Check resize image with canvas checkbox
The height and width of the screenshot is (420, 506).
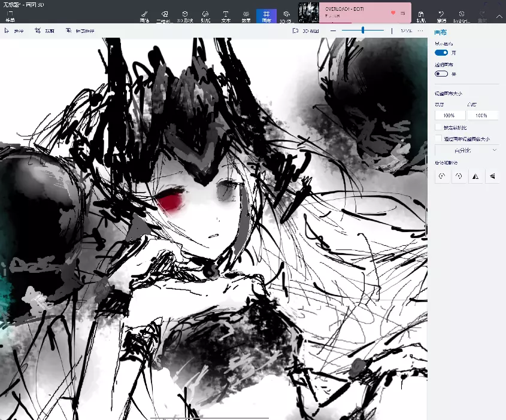[438, 138]
